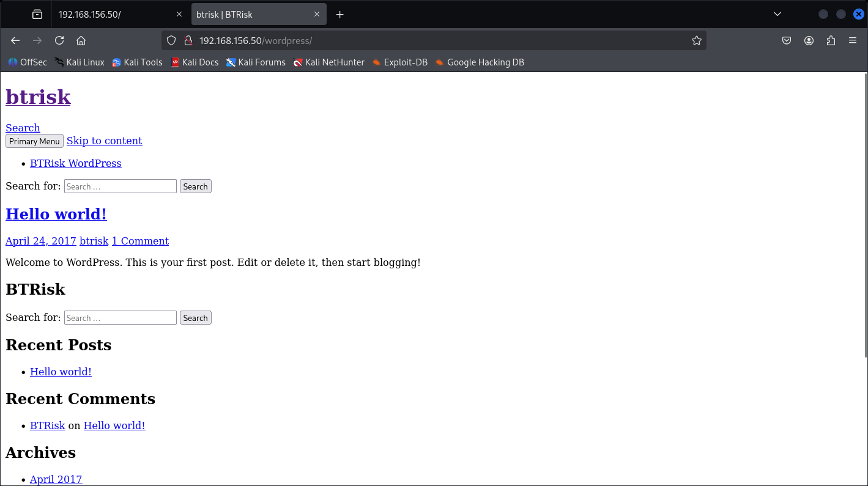Open the Exploit-DB bookmark
This screenshot has width=868, height=486.
399,62
